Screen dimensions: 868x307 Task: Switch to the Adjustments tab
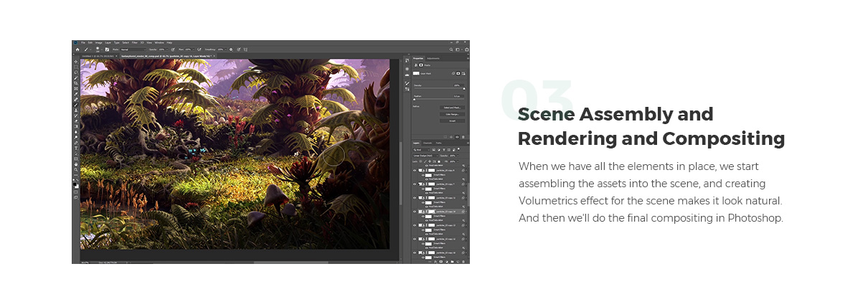(x=433, y=59)
